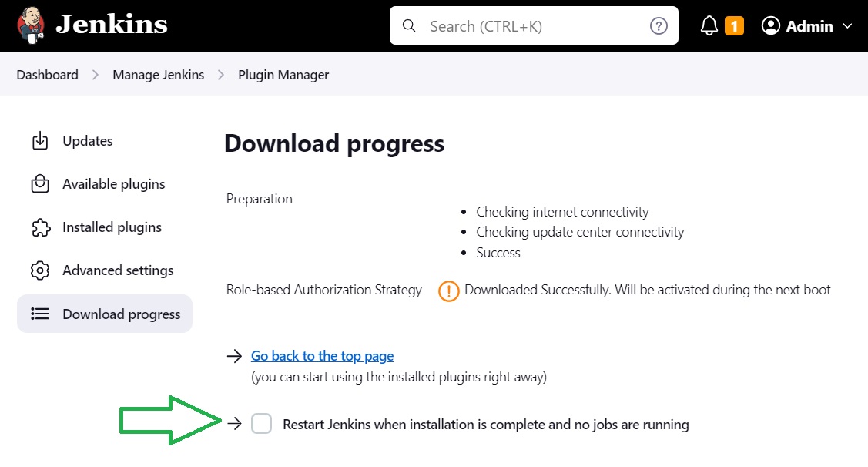868x467 pixels.
Task: Click the orange warning status icon
Action: pyautogui.click(x=448, y=291)
